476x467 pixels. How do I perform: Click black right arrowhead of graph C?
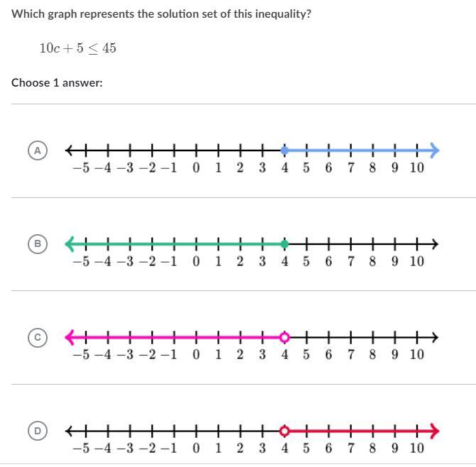tap(434, 337)
